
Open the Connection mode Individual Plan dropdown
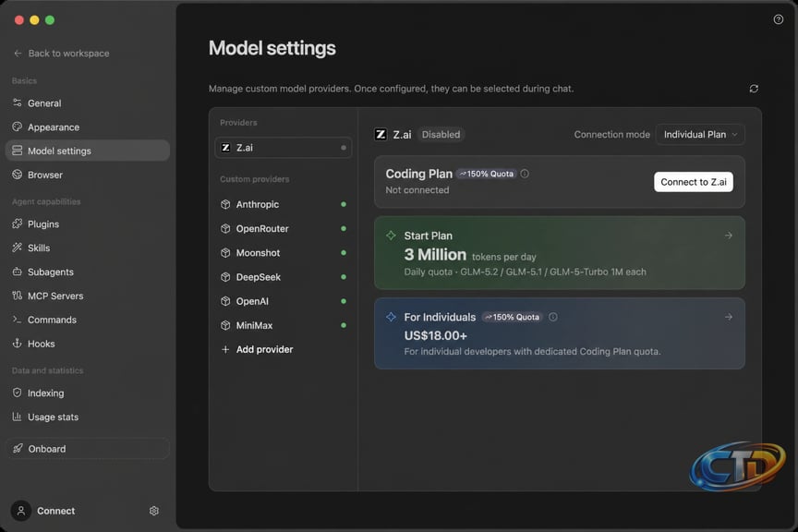click(x=700, y=135)
